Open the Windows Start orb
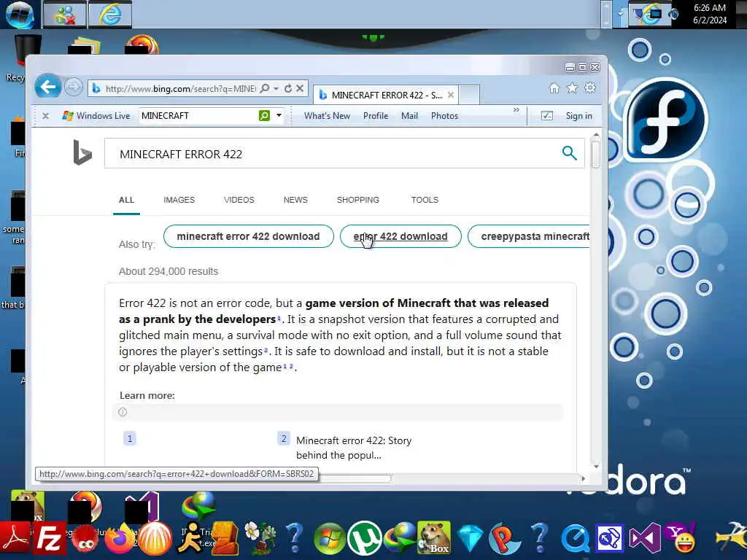Screen dimensions: 747x560 tap(19, 15)
